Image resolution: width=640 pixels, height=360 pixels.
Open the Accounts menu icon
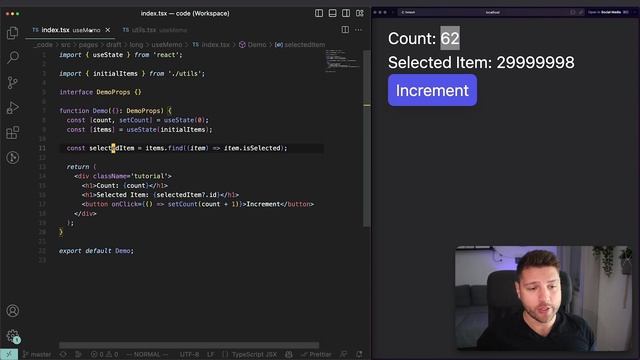click(x=13, y=311)
